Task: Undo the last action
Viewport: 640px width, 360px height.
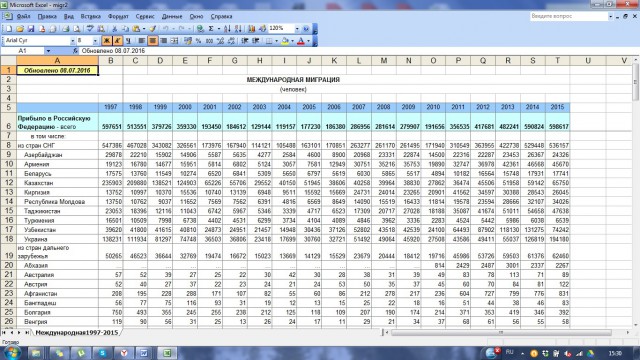Action: (166, 29)
